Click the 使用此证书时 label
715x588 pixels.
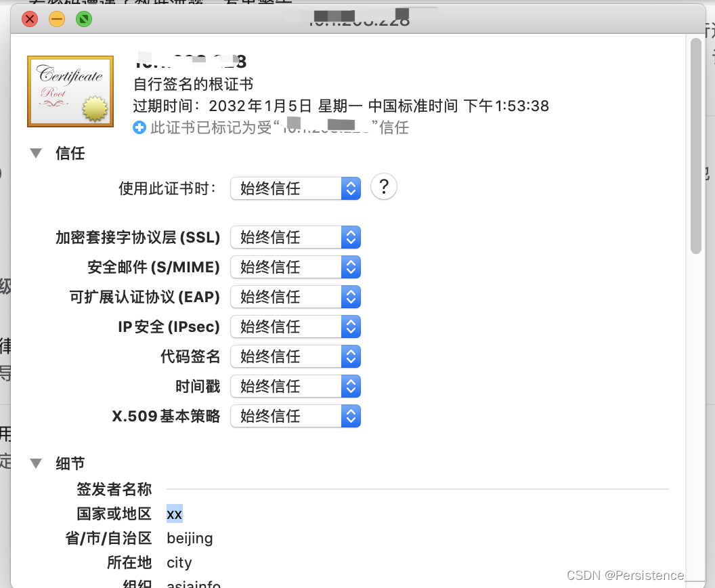coord(167,188)
